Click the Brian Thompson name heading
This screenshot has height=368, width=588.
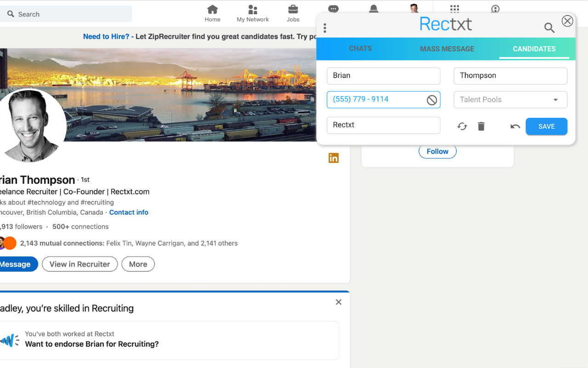37,180
